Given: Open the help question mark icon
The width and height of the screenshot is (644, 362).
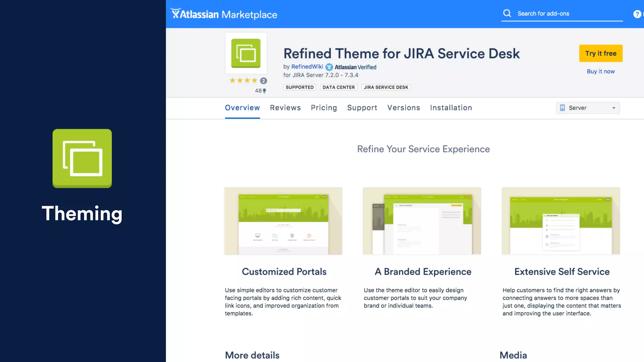Looking at the screenshot, I should [x=637, y=14].
